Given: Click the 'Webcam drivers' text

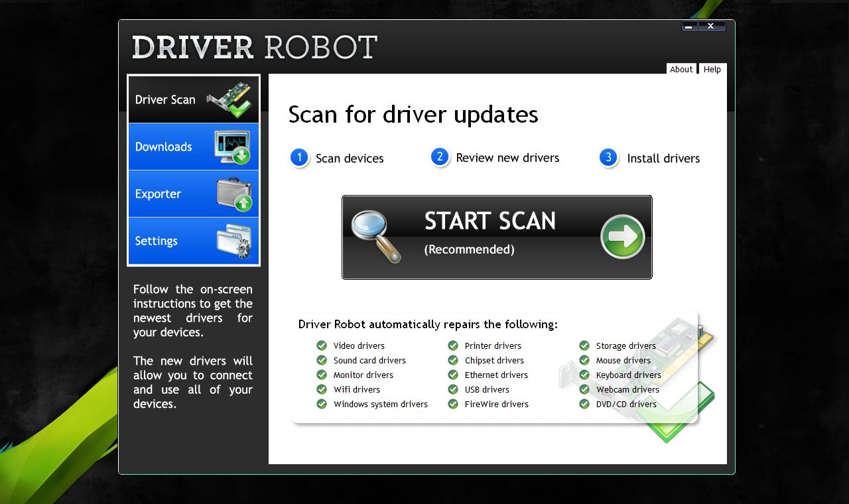Looking at the screenshot, I should [x=627, y=389].
